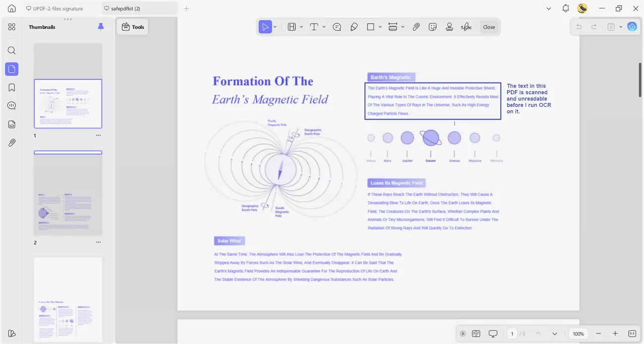
Task: Select the cursor arrow tool
Action: coord(265,27)
